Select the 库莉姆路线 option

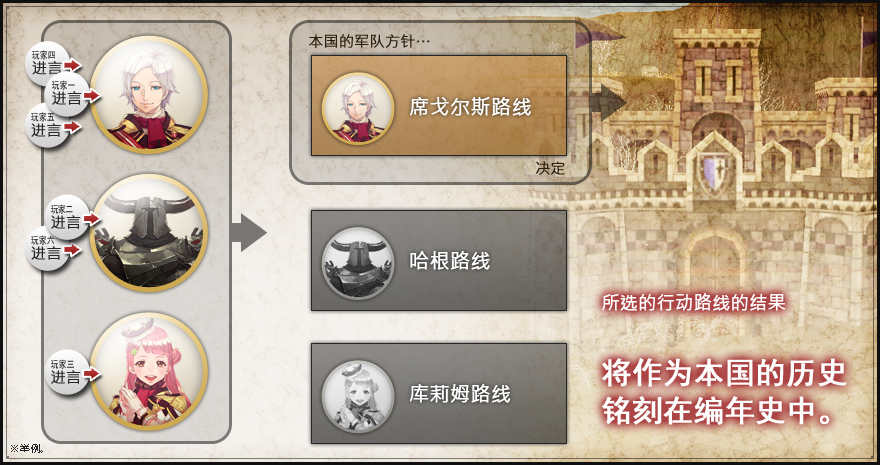pos(439,393)
